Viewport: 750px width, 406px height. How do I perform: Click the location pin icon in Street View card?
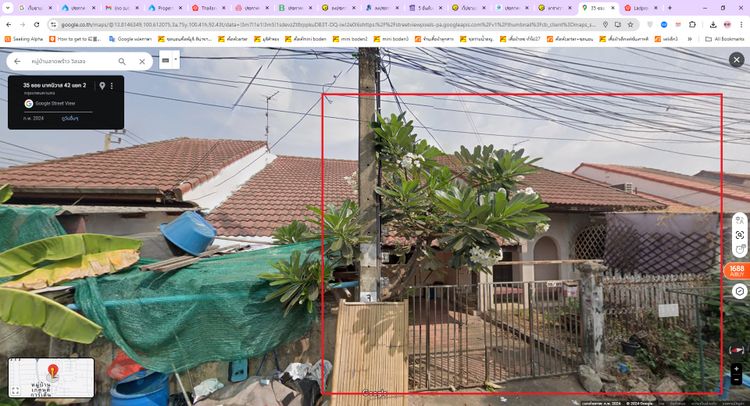(102, 86)
